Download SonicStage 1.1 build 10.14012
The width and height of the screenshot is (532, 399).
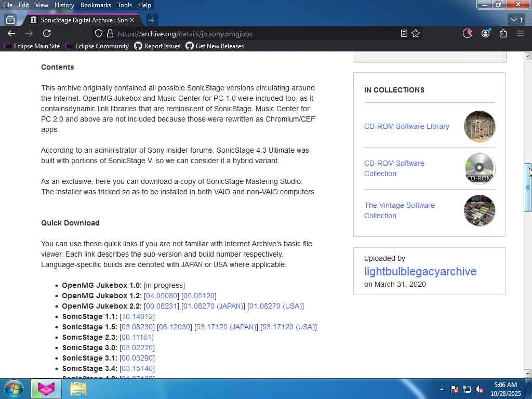pos(137,316)
